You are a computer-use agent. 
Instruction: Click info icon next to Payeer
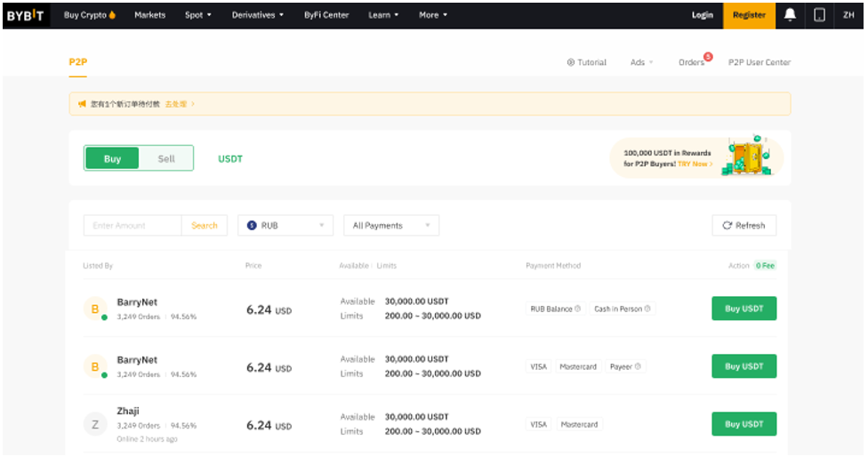tap(638, 366)
